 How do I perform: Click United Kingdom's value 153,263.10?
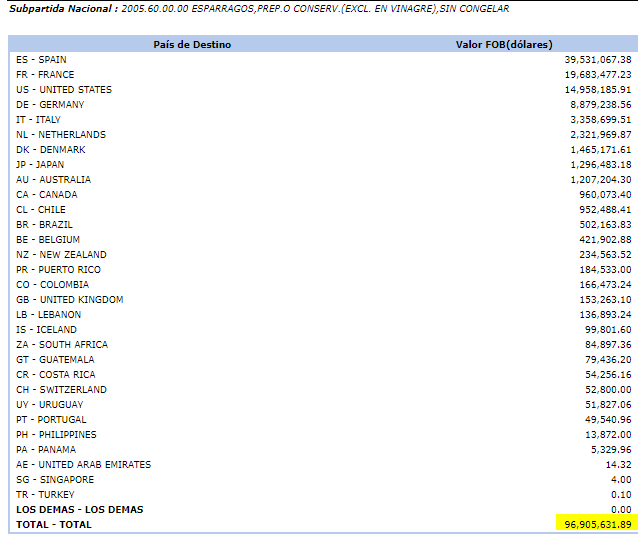(x=605, y=300)
